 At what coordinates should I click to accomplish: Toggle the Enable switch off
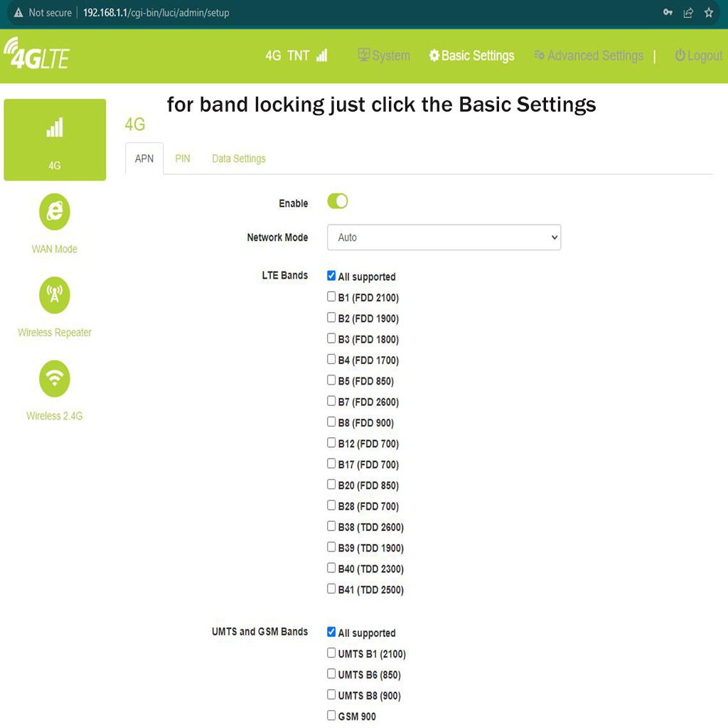[338, 202]
